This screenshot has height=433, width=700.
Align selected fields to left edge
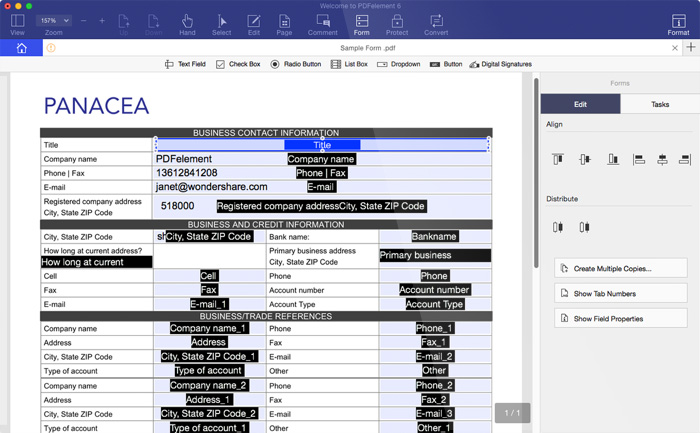(639, 159)
